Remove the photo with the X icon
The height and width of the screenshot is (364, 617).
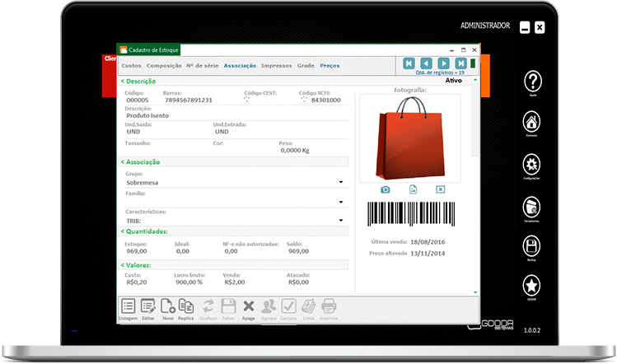440,189
